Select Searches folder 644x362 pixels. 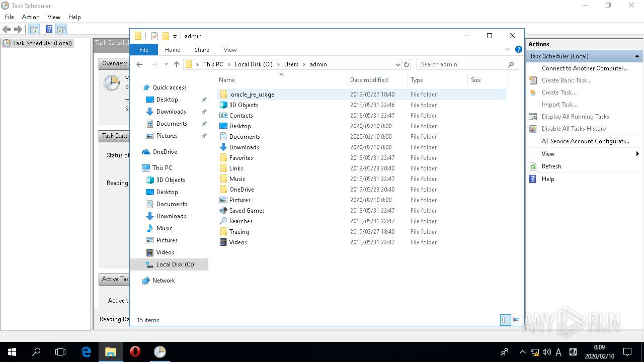click(x=362, y=221)
